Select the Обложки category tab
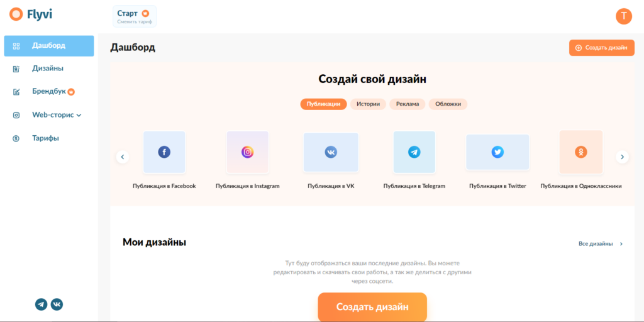 pos(448,104)
